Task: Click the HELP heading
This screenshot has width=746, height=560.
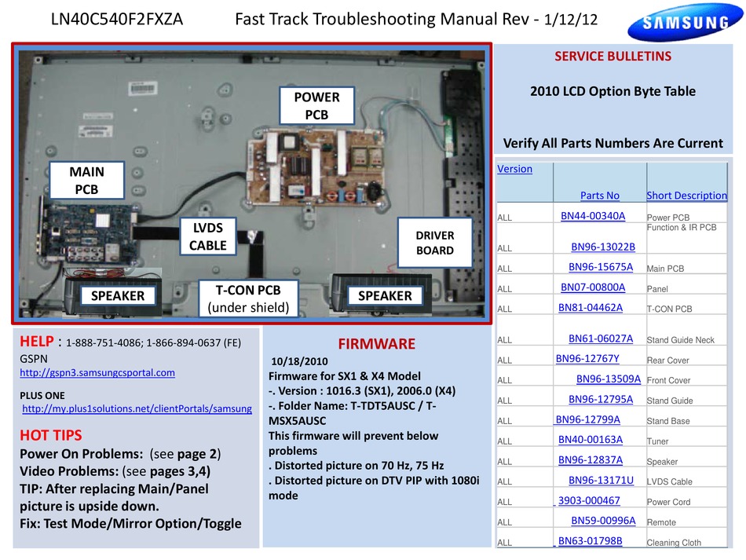Action: coord(37,342)
